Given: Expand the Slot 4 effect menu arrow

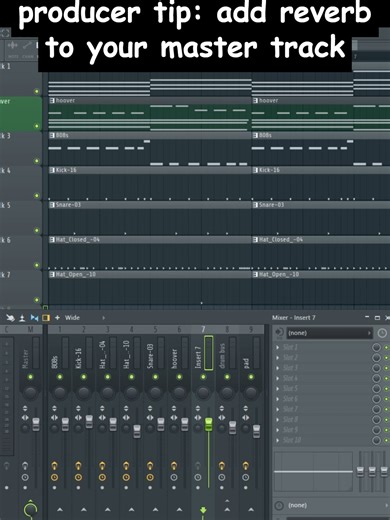Looking at the screenshot, I should coord(278,378).
